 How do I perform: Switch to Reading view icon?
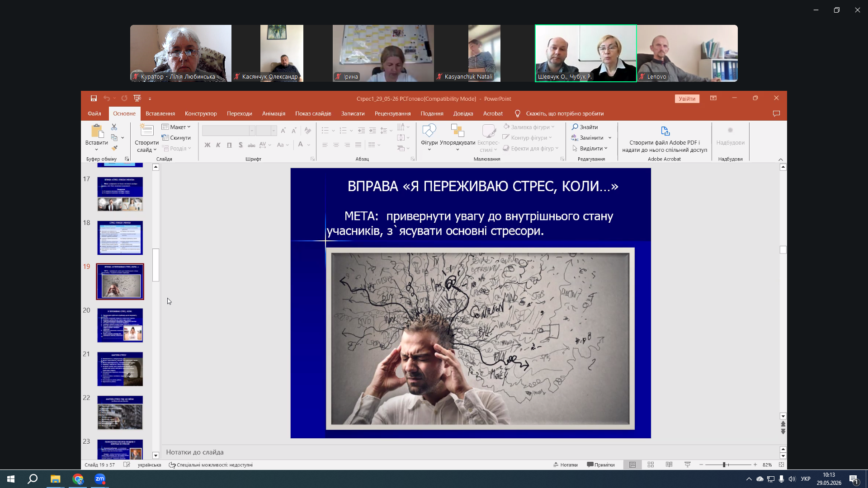pos(669,465)
